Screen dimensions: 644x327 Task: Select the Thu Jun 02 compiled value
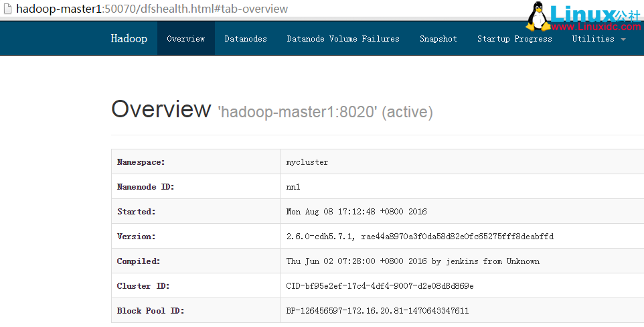(413, 261)
